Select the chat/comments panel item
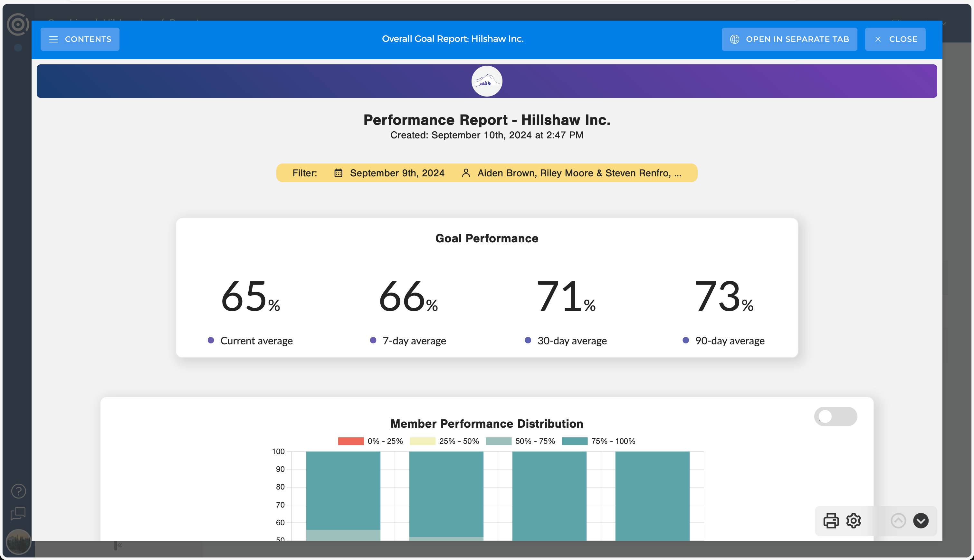This screenshot has width=974, height=560. (x=18, y=513)
